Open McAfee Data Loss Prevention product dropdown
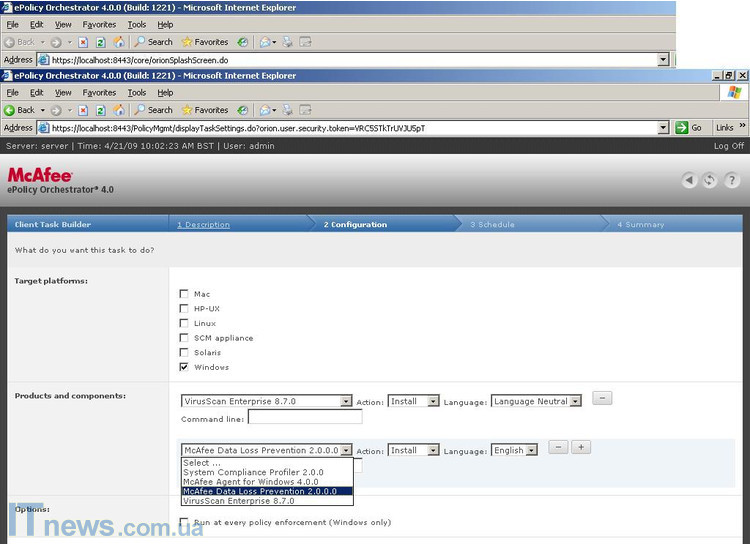750x544 pixels. pos(266,450)
